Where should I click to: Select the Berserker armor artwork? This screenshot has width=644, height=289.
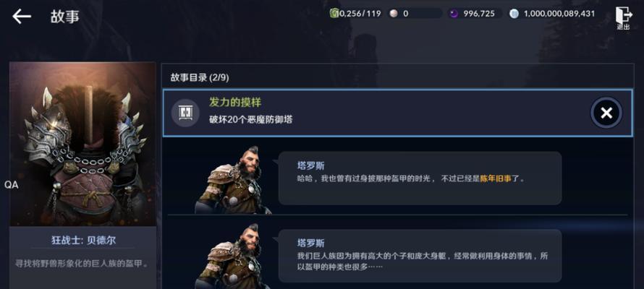(82, 144)
